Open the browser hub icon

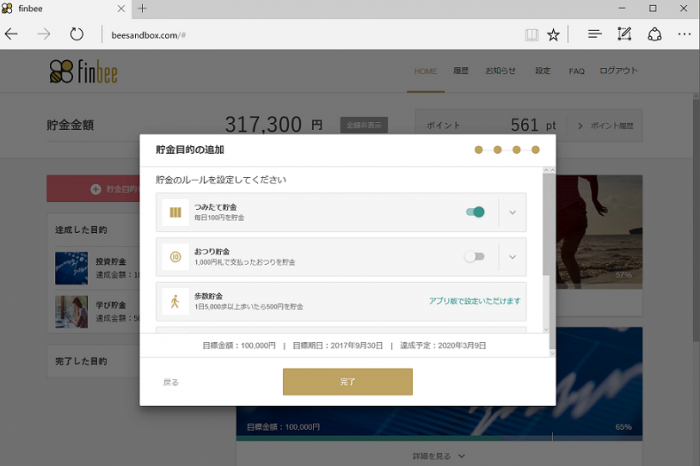tap(595, 34)
